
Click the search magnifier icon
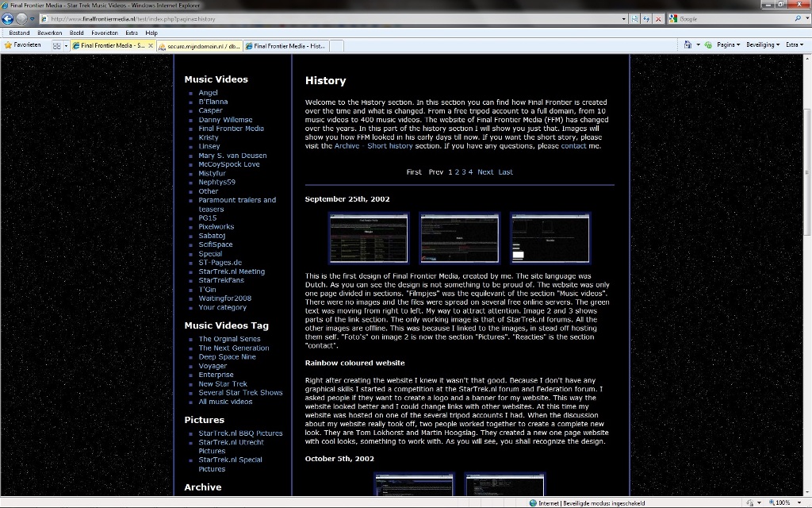(x=798, y=19)
